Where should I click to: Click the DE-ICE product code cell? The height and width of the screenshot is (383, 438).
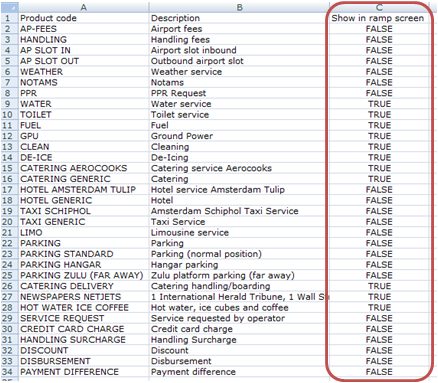pyautogui.click(x=84, y=157)
